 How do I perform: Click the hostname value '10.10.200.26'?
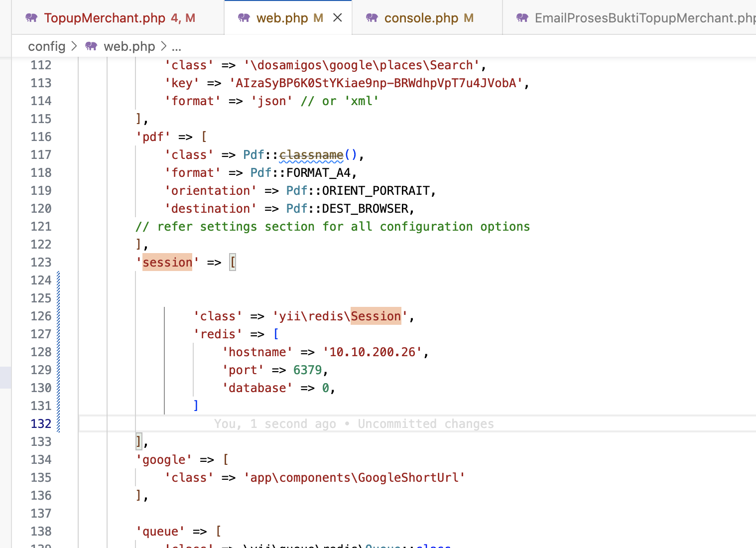pos(372,352)
